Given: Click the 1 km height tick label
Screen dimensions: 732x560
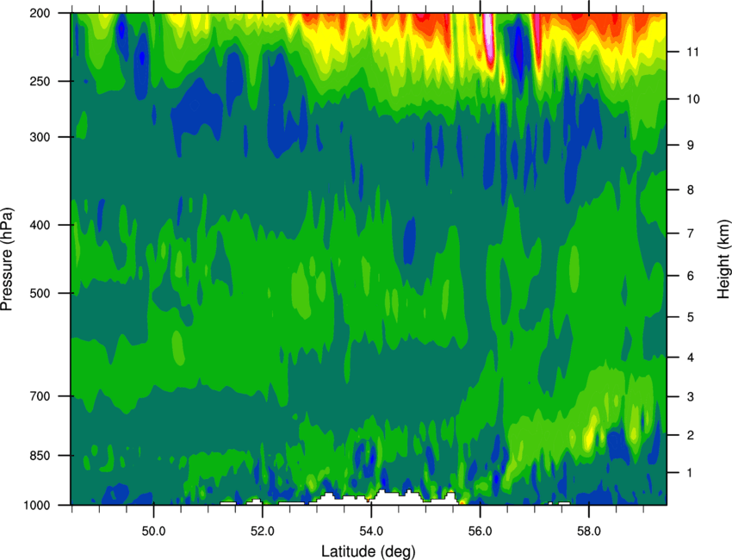Looking at the screenshot, I should coord(690,473).
